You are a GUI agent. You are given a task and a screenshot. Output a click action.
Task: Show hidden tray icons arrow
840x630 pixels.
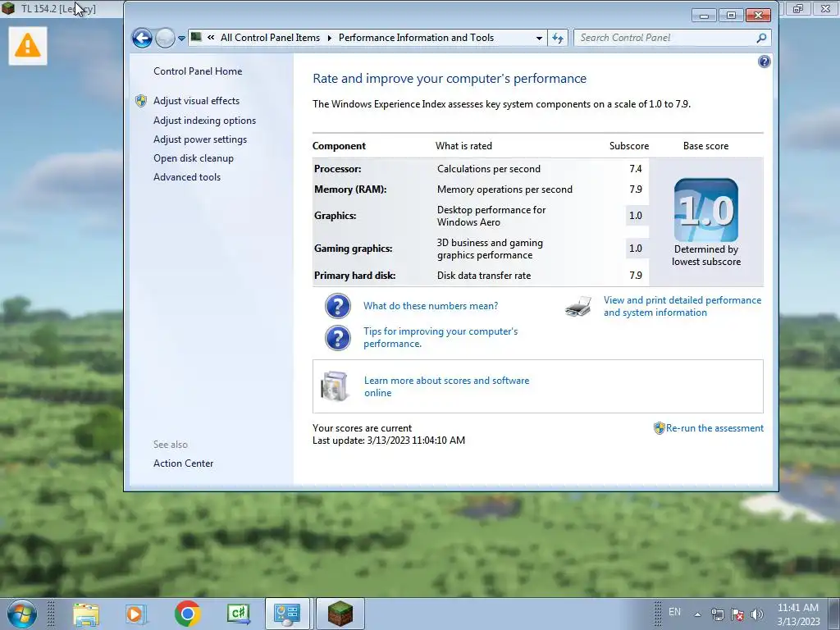point(697,614)
